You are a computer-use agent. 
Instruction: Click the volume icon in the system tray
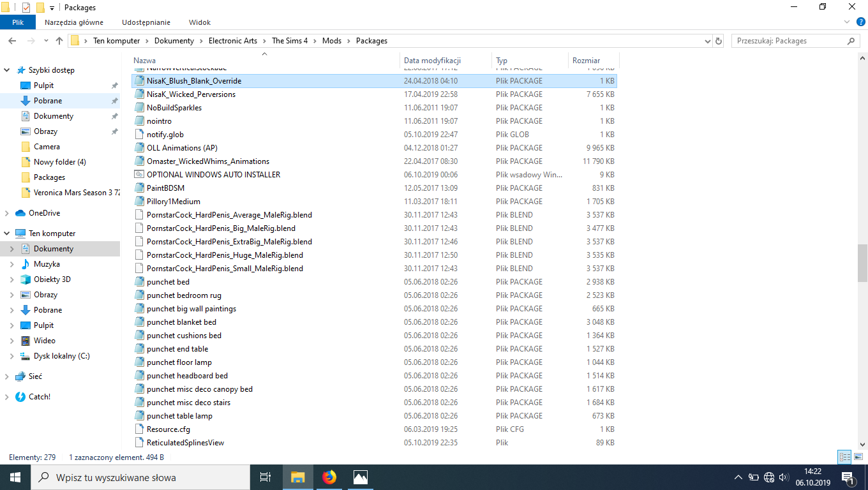click(783, 477)
